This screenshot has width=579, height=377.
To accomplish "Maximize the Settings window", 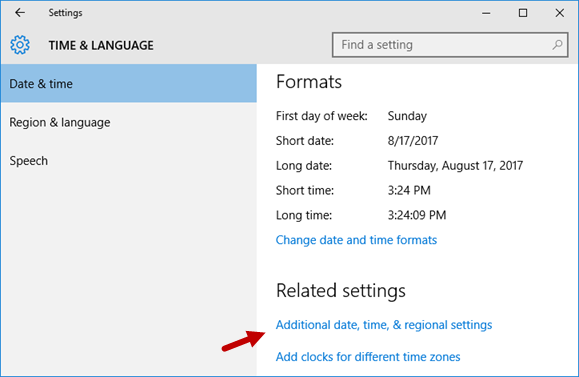I will pos(523,13).
